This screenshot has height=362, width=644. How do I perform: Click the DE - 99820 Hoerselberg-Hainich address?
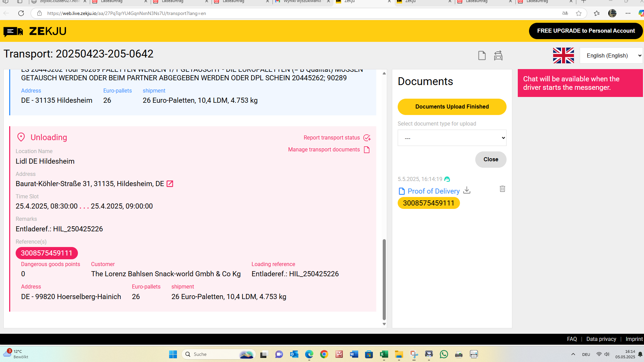pos(71,297)
